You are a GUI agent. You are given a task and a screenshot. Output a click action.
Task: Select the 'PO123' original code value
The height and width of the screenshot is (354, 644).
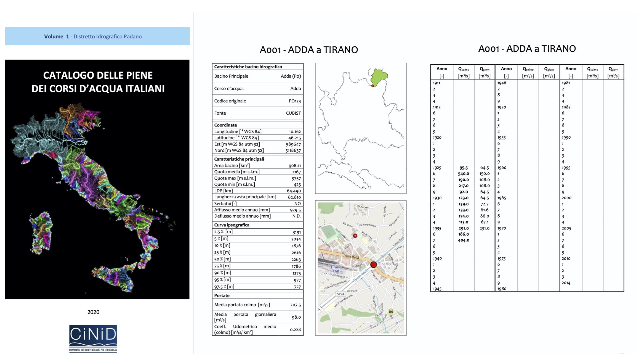pos(295,101)
